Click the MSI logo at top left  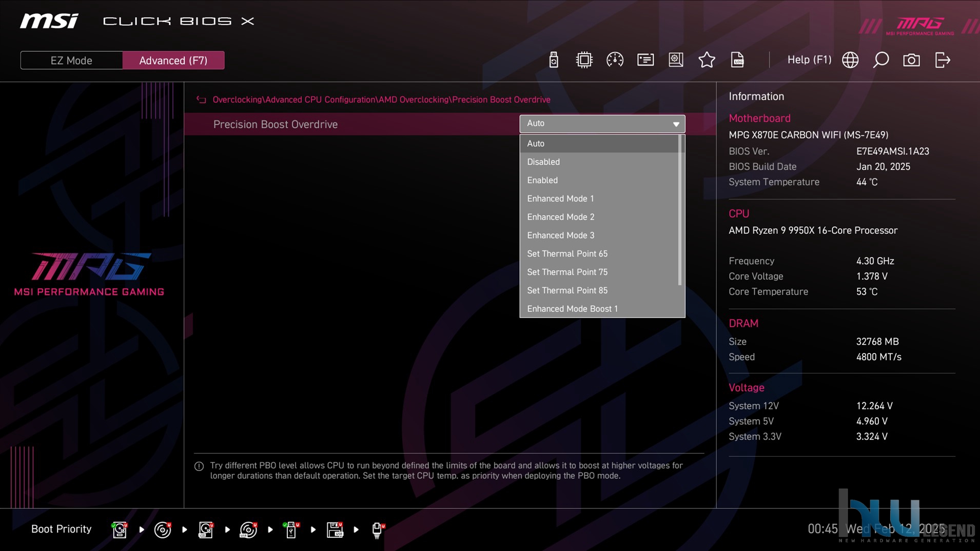pyautogui.click(x=49, y=21)
